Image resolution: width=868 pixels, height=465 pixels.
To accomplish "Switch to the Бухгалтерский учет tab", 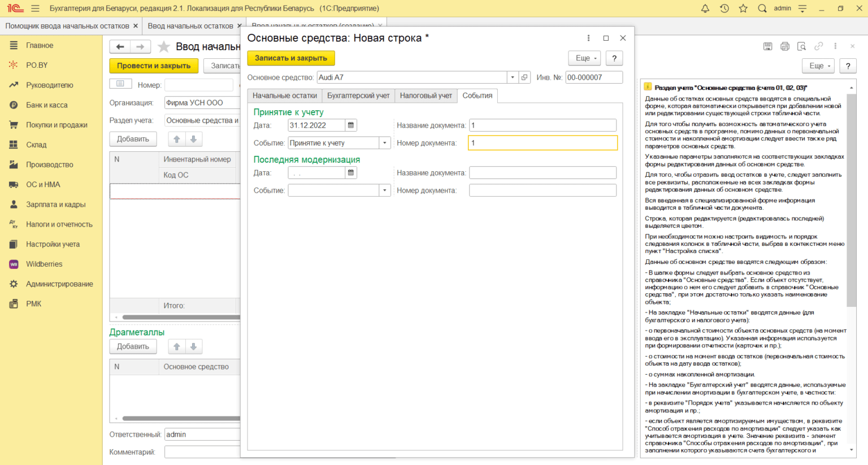I will pyautogui.click(x=358, y=95).
